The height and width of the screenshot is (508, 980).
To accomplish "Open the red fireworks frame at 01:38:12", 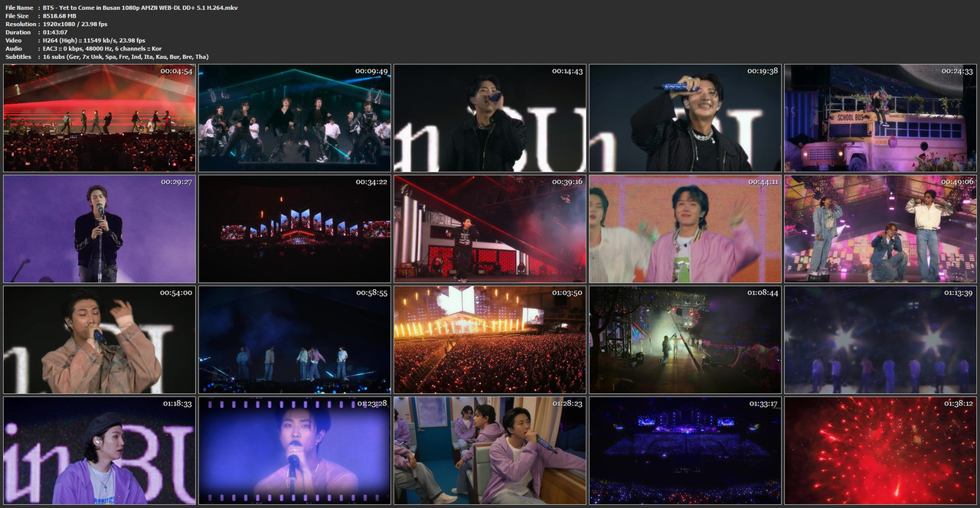I will [x=880, y=451].
